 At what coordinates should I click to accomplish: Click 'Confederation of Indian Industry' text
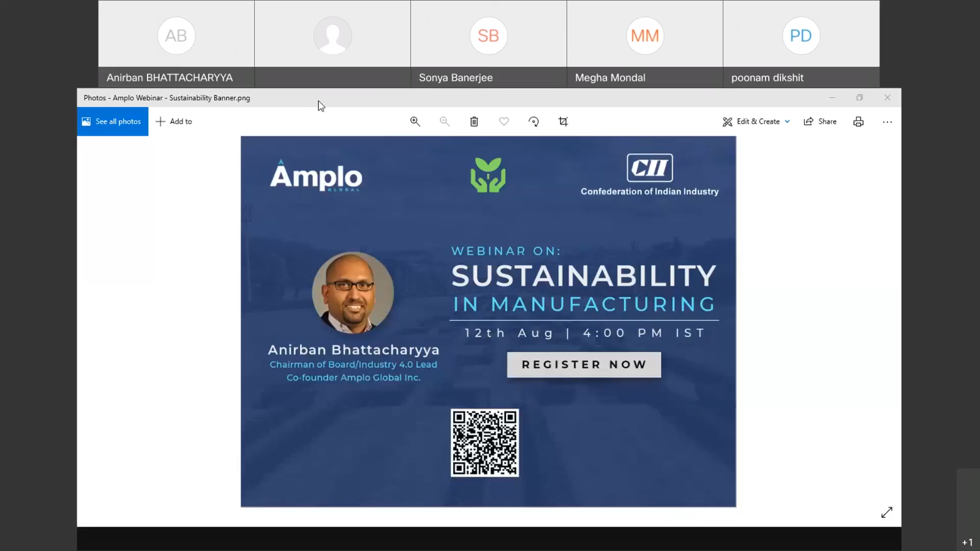click(650, 192)
